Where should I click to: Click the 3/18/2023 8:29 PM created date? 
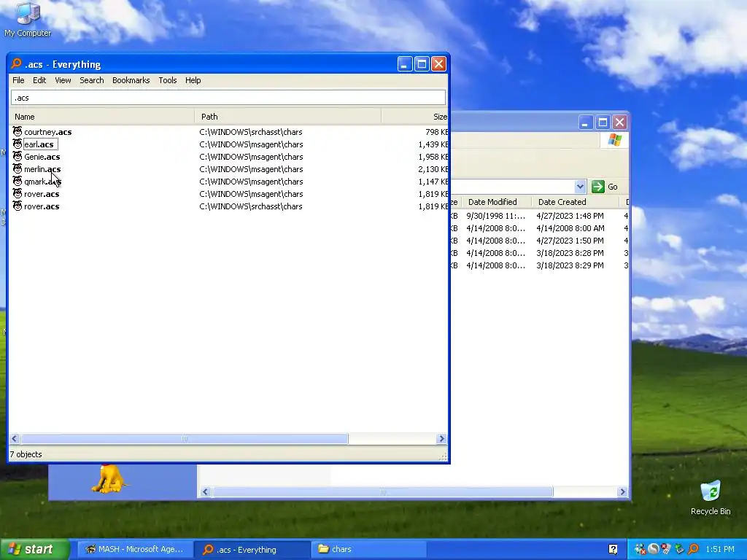(x=570, y=265)
